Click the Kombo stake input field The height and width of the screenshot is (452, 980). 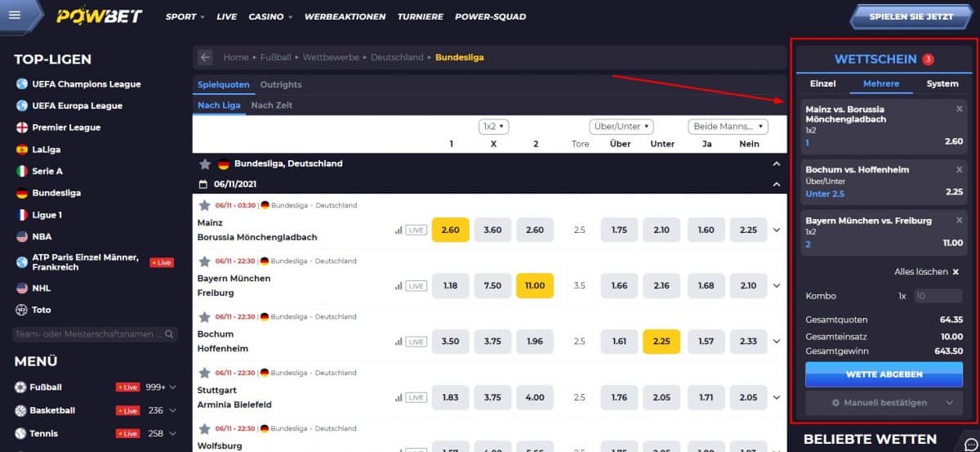[938, 296]
